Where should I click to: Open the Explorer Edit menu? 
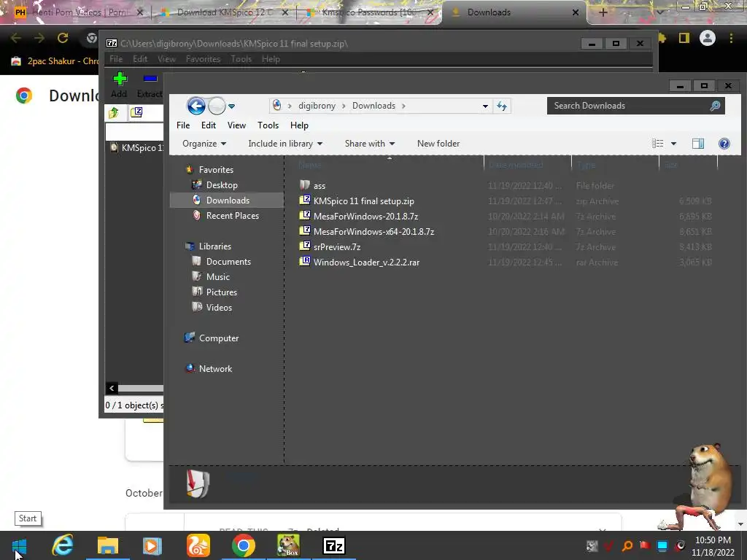tap(208, 125)
